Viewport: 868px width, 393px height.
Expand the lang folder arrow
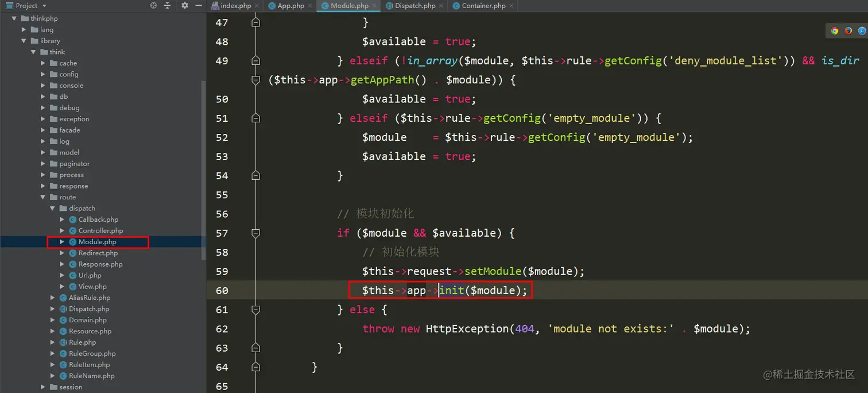(24, 30)
